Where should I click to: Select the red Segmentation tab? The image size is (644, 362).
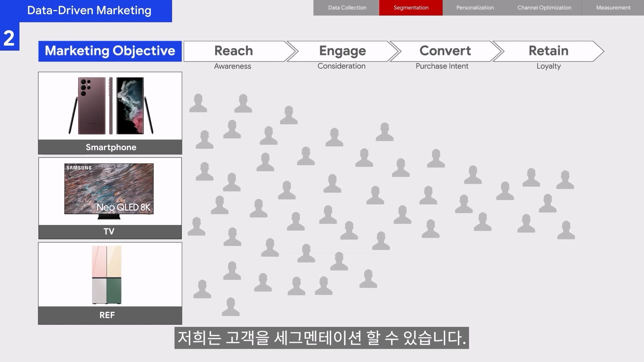point(411,8)
